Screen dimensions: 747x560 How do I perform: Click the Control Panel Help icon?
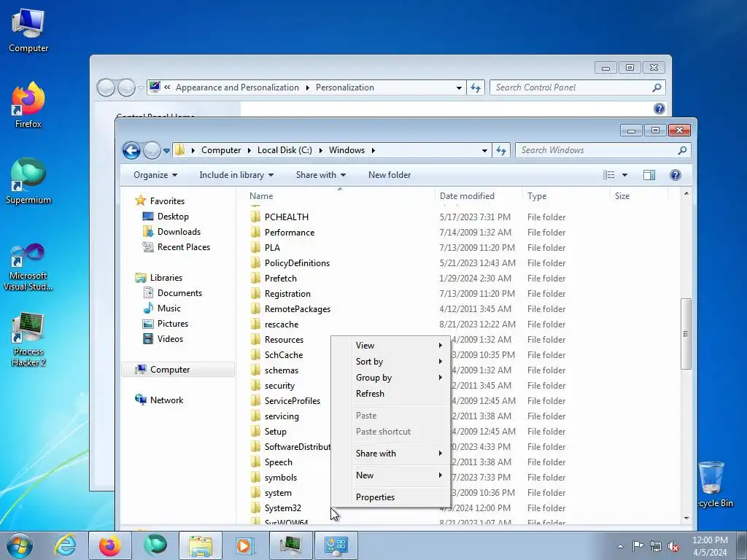659,109
